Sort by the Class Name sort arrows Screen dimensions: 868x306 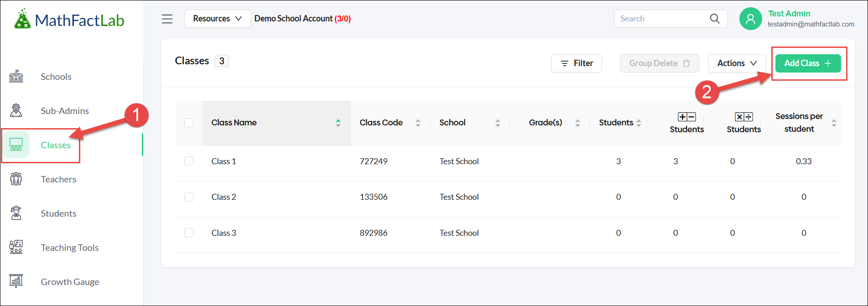click(x=338, y=123)
